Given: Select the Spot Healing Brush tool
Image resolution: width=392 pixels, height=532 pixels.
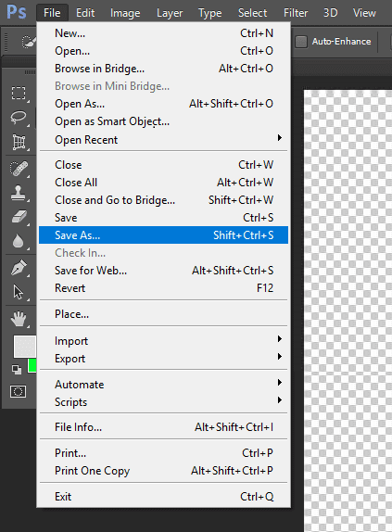Looking at the screenshot, I should (x=19, y=169).
